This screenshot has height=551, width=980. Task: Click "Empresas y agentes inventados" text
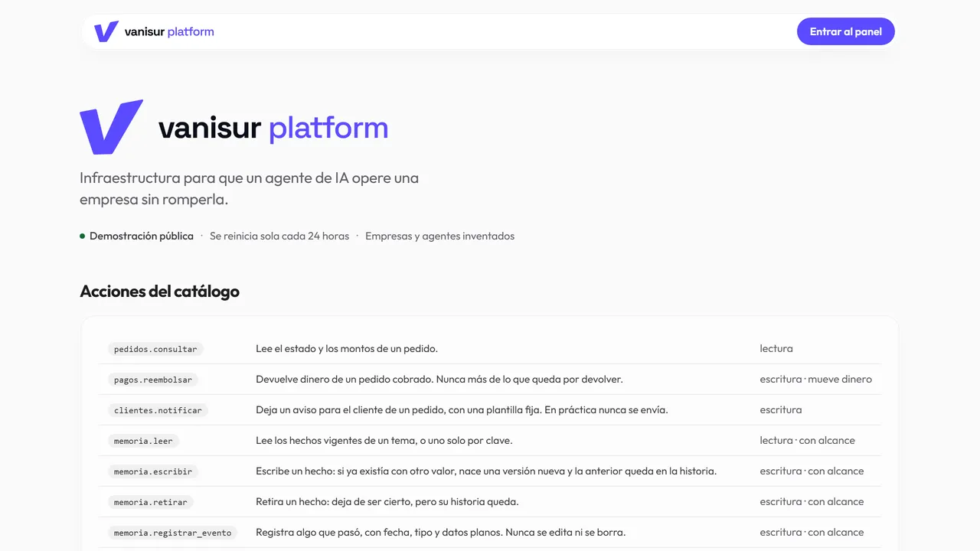439,236
